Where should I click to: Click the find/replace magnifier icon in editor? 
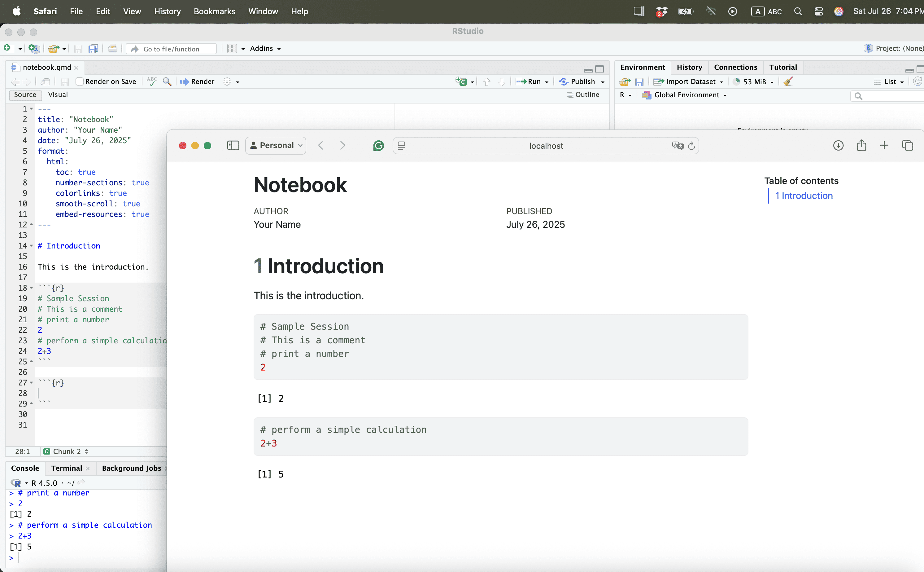167,81
